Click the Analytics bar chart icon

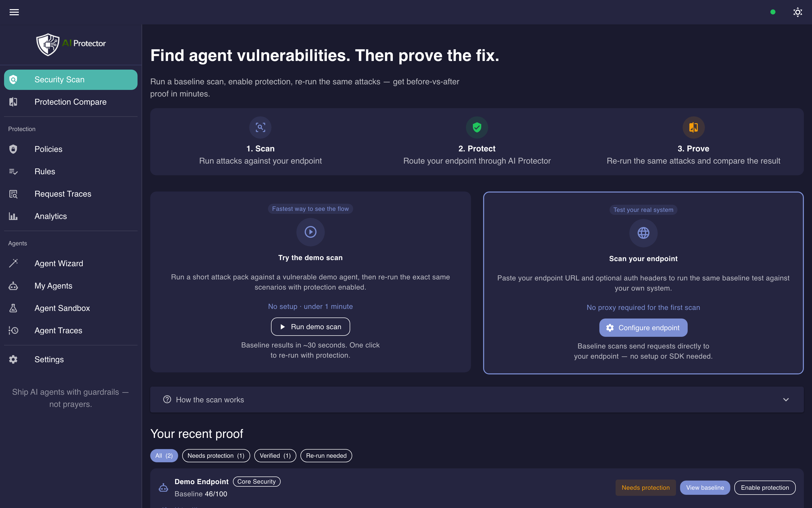point(13,216)
